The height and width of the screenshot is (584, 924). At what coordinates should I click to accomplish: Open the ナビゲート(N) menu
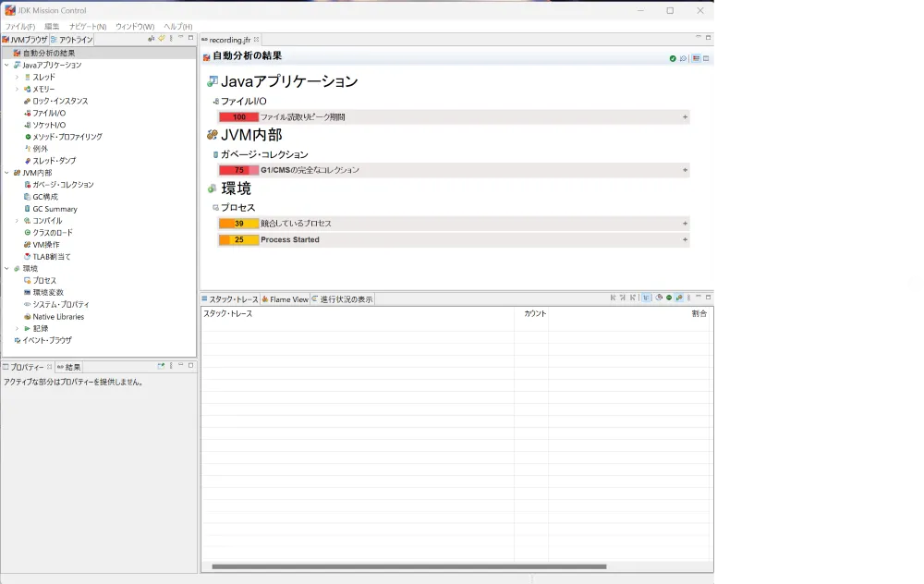pos(88,27)
